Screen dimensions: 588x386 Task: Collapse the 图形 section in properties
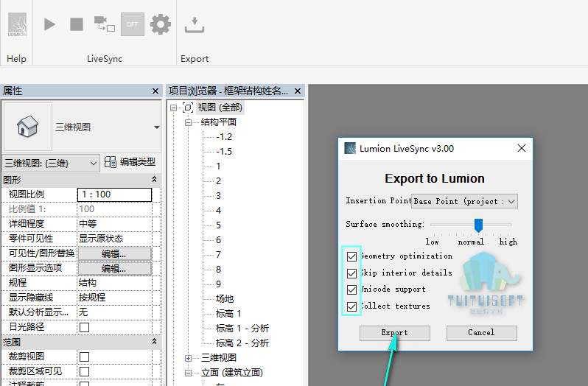(154, 180)
